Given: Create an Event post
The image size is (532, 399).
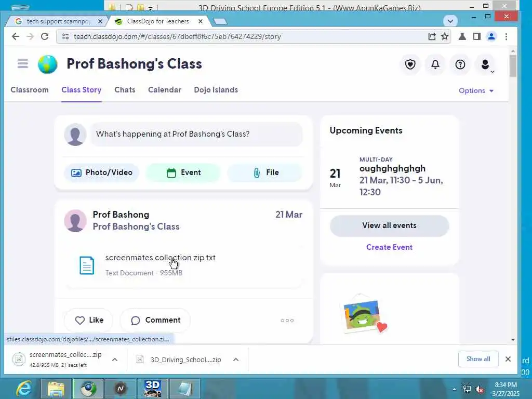Looking at the screenshot, I should point(183,172).
